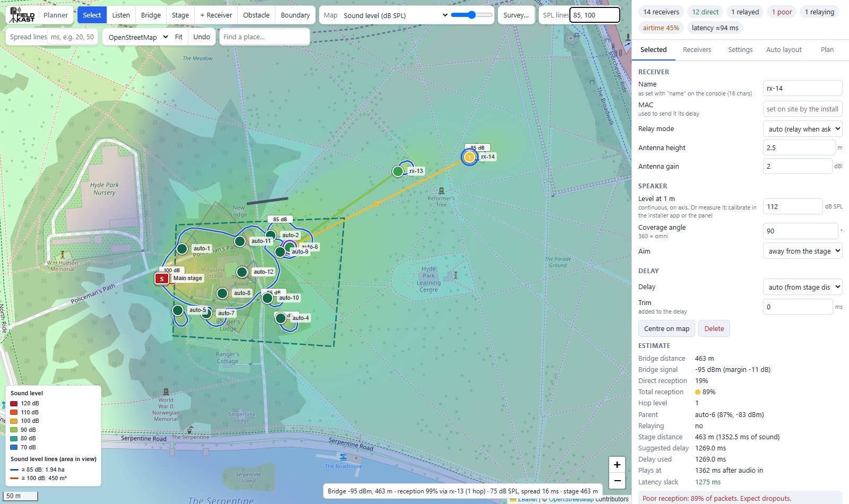
Task: Open the Auto layout tab
Action: (784, 49)
